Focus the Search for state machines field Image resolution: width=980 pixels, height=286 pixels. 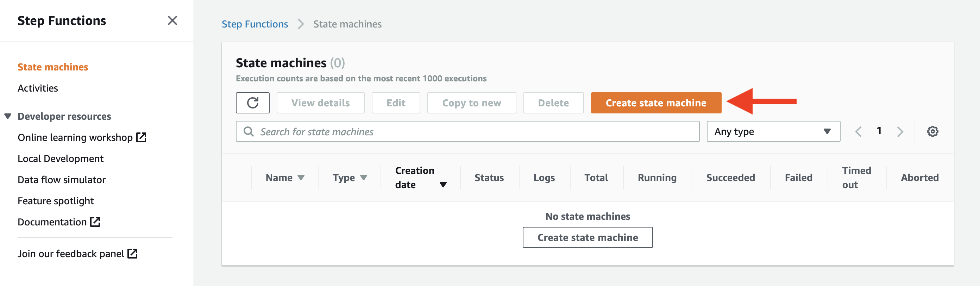tap(467, 131)
